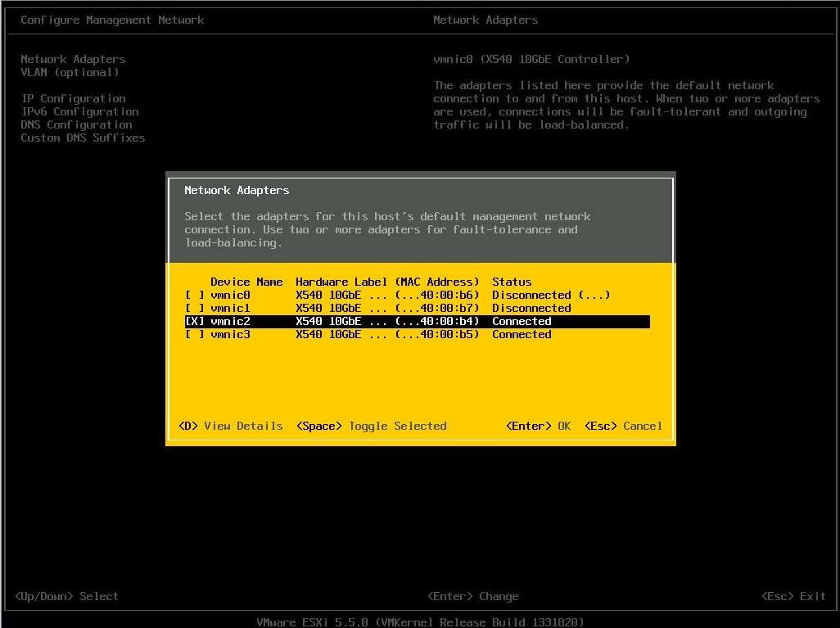This screenshot has width=840, height=628.
Task: Click the X540 10GbE label of vmnic0
Action: point(341,296)
